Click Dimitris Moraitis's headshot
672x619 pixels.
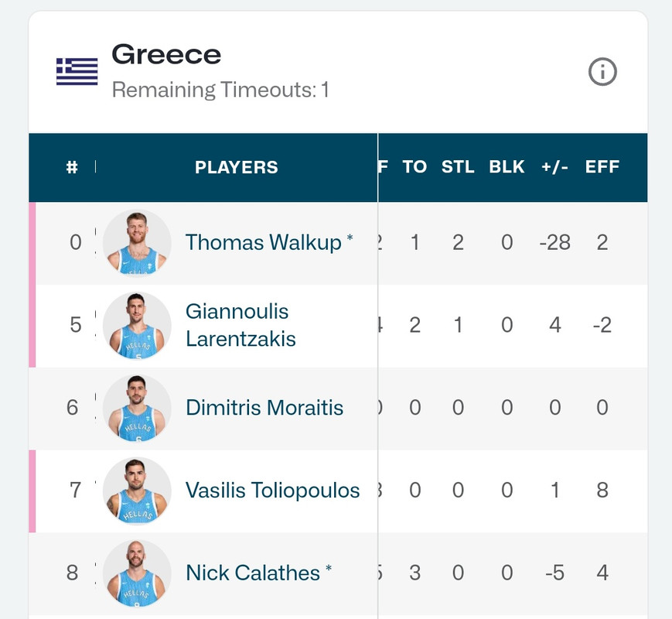tap(137, 409)
